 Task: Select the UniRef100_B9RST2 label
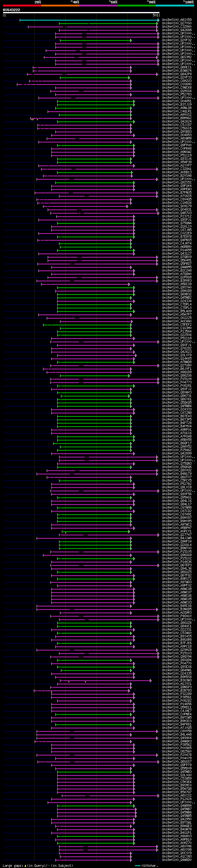pos(177,579)
